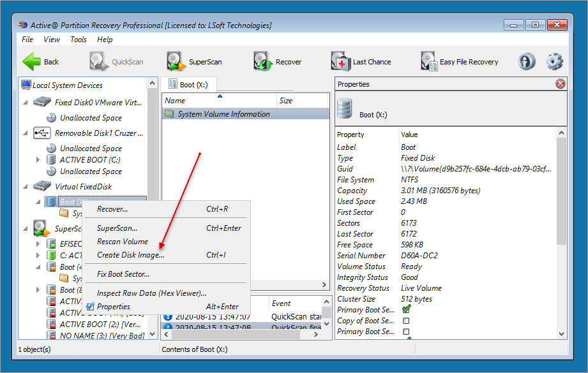Screen dimensions: 588x373
Task: Toggle the checked Properties menu entry
Action: [x=165, y=306]
